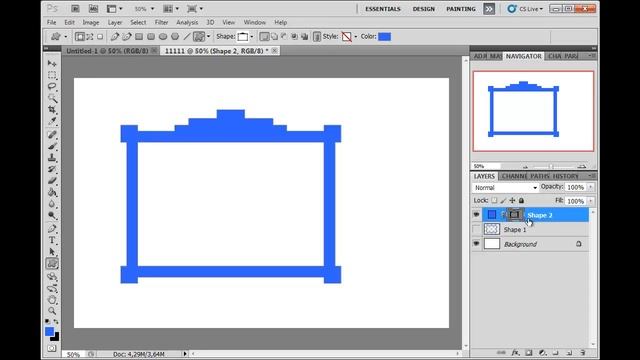
Task: Select the Spot Healing Brush tool
Action: point(52,134)
